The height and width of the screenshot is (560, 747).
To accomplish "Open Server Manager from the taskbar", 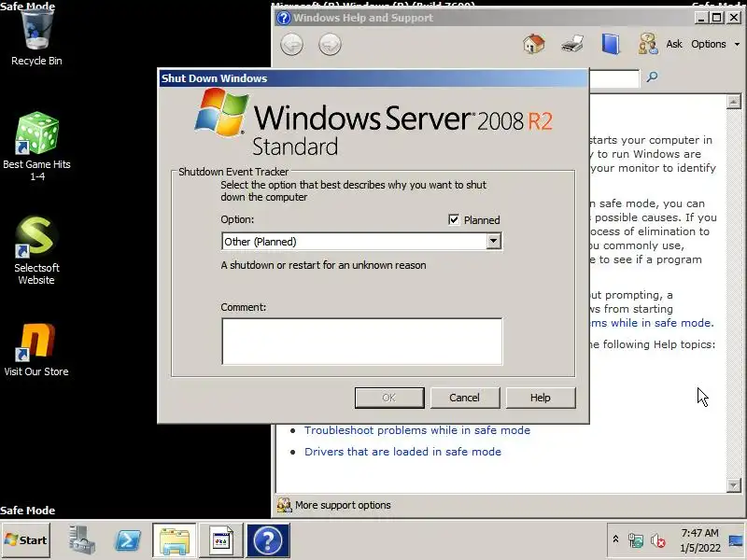I will pyautogui.click(x=81, y=540).
